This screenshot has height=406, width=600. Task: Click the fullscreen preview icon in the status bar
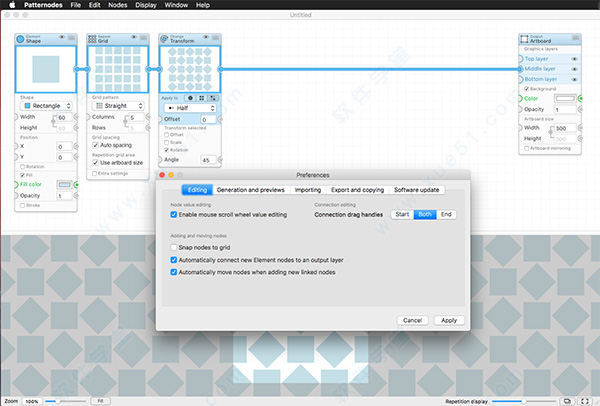[x=585, y=401]
